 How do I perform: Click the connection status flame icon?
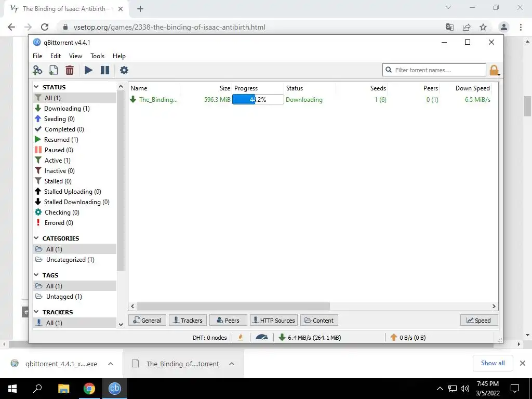241,337
